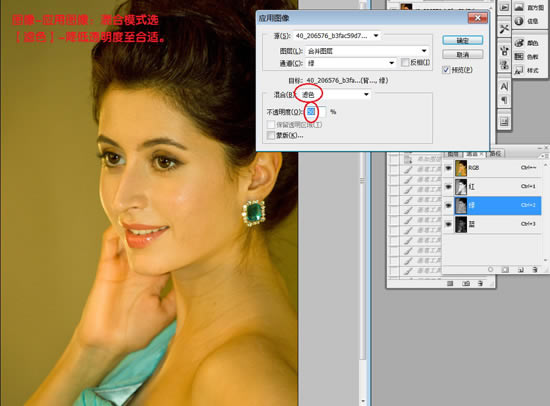Image resolution: width=550 pixels, height=406 pixels.
Task: Hide the Green (绿) channel eye
Action: click(x=448, y=205)
